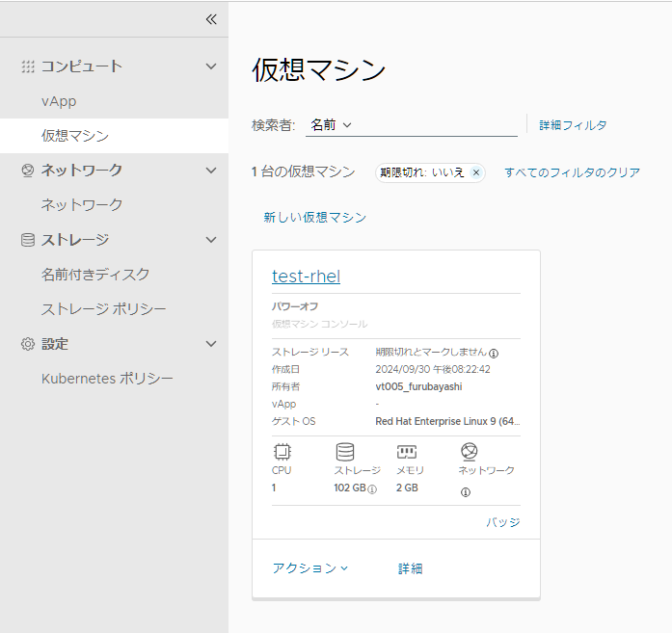Screen dimensions: 672x633
Task: Open the 名前 search-by dropdown
Action: [331, 125]
